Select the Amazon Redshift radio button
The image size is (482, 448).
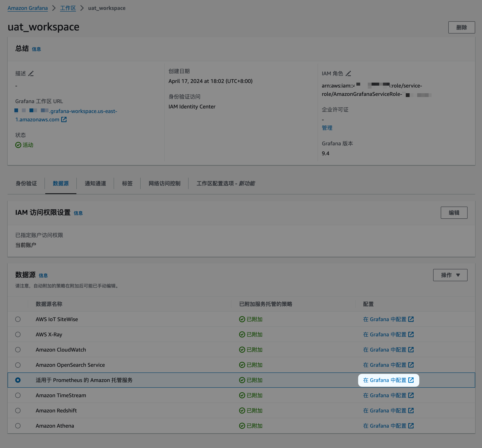click(18, 411)
